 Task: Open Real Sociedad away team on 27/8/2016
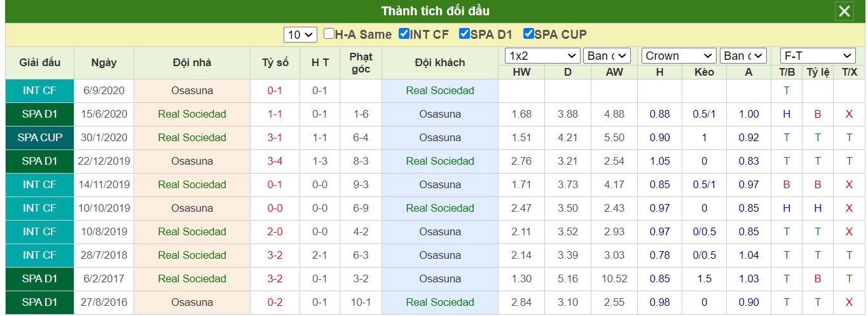click(x=440, y=303)
